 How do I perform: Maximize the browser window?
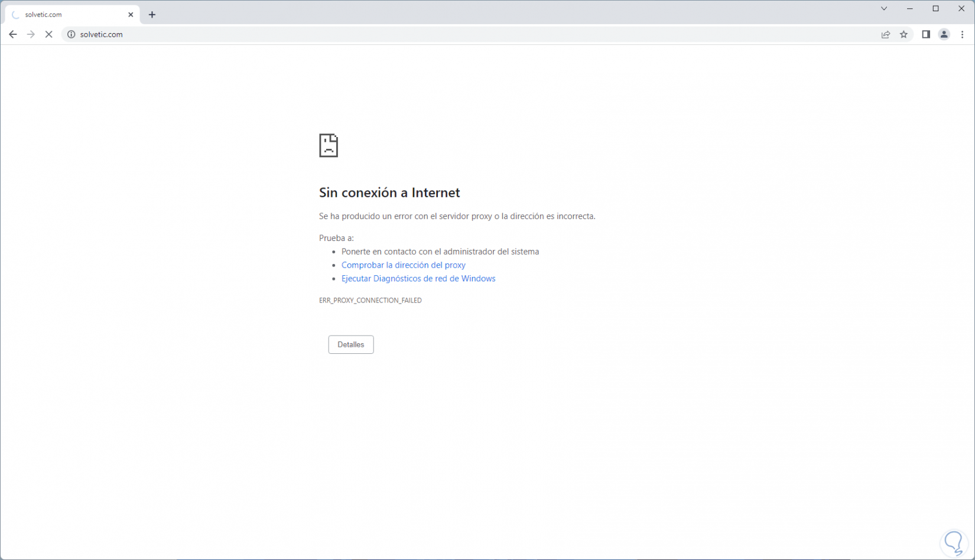935,8
